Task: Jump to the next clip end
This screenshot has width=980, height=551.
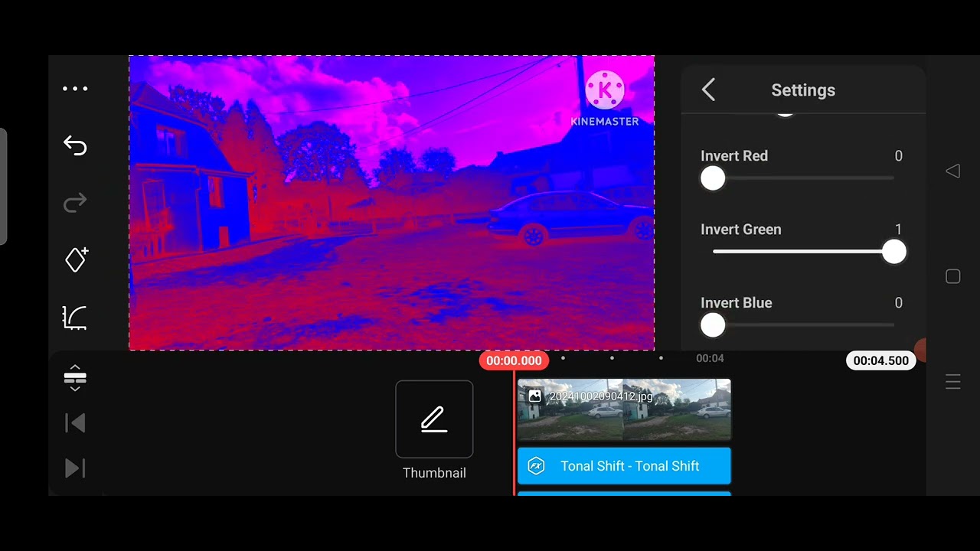Action: click(75, 468)
